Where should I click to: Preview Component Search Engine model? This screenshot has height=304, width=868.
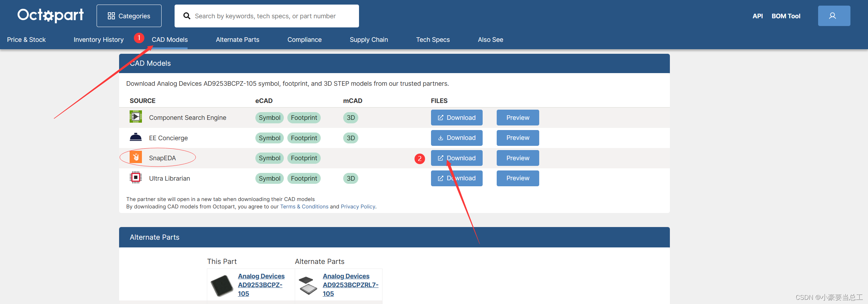coord(518,118)
